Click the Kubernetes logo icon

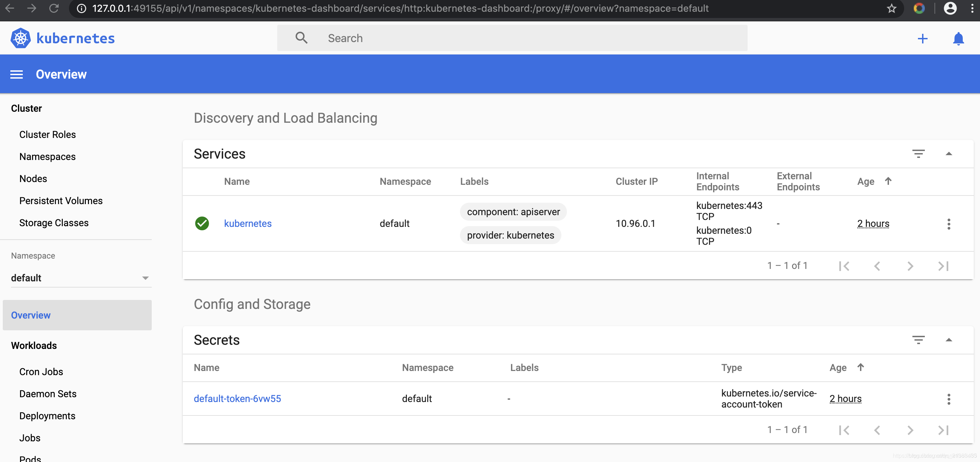[20, 38]
